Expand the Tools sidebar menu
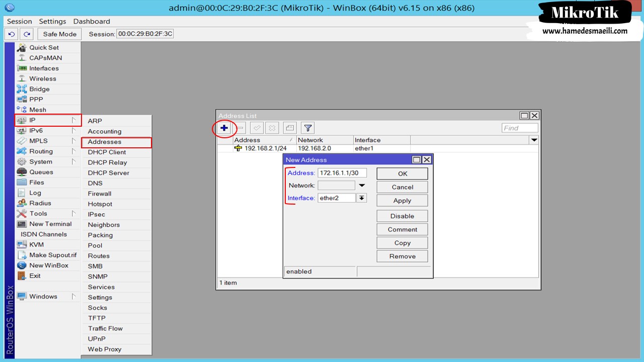 click(x=47, y=213)
